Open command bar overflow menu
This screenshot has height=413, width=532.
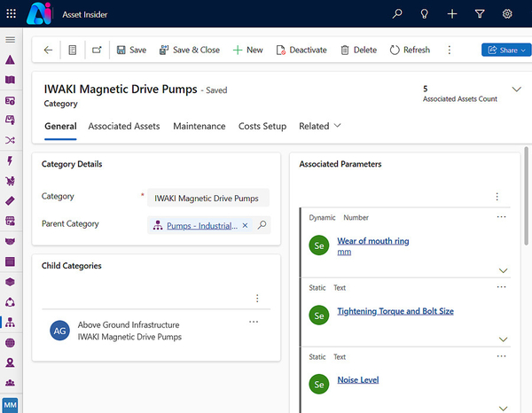tap(450, 51)
